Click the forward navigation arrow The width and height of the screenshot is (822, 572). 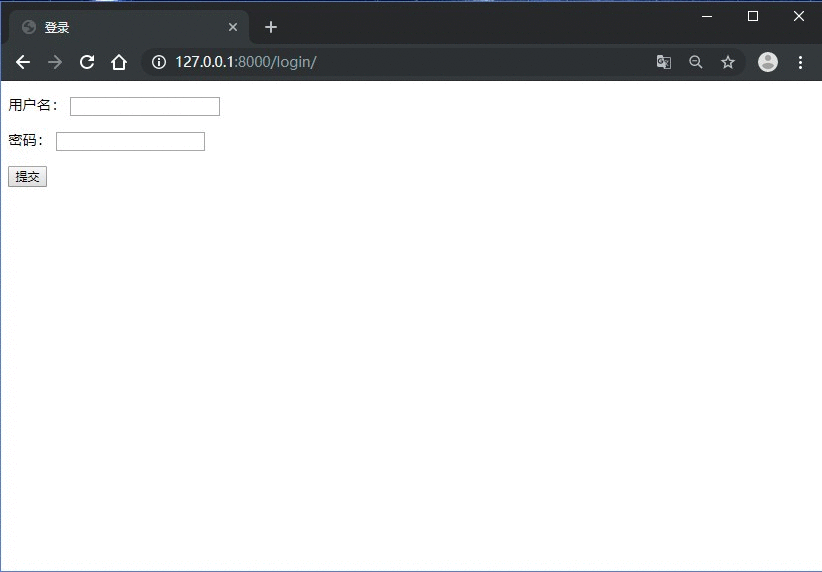pyautogui.click(x=55, y=62)
